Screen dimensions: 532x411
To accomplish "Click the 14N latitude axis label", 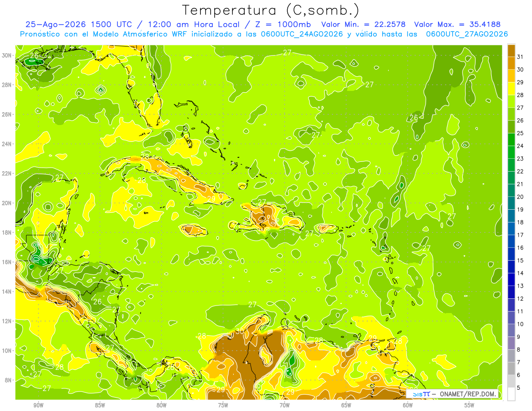I will 7,291.
